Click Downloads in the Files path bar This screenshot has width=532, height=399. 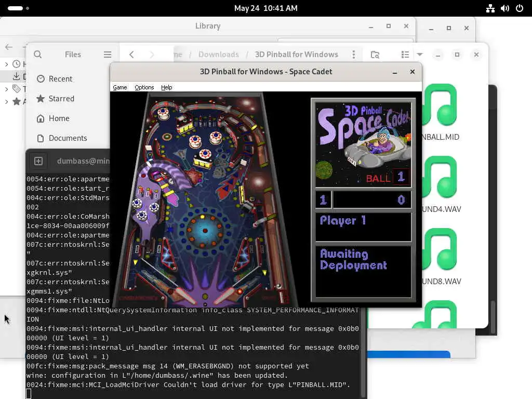coord(219,54)
